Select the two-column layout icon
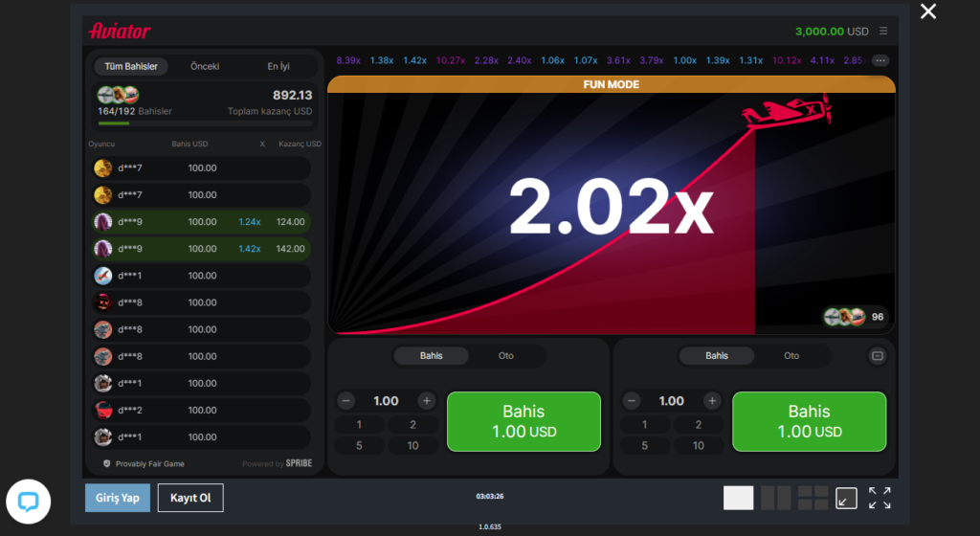The width and height of the screenshot is (980, 536). (776, 498)
